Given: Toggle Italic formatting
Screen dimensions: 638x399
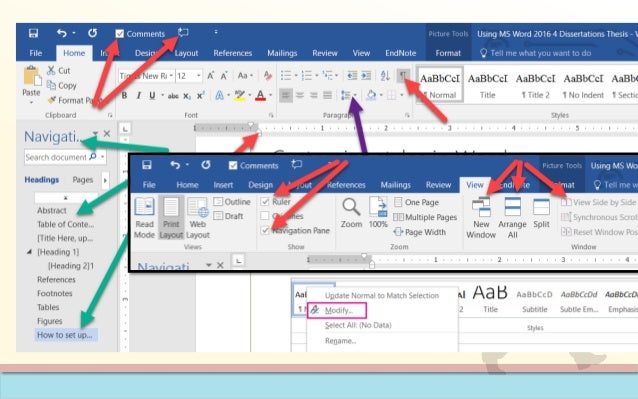Looking at the screenshot, I should click(x=138, y=96).
